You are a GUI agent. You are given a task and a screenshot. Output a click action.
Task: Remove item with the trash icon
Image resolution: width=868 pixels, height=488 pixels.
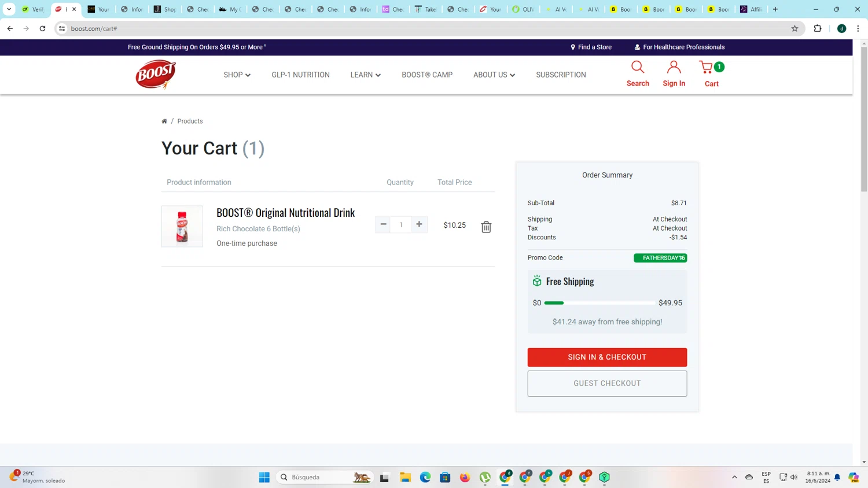click(x=486, y=227)
